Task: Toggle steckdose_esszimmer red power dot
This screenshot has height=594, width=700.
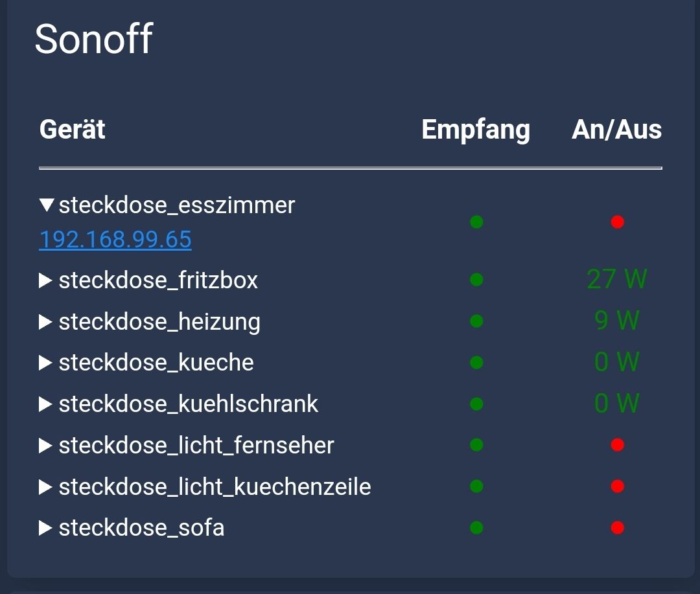Action: click(x=617, y=222)
